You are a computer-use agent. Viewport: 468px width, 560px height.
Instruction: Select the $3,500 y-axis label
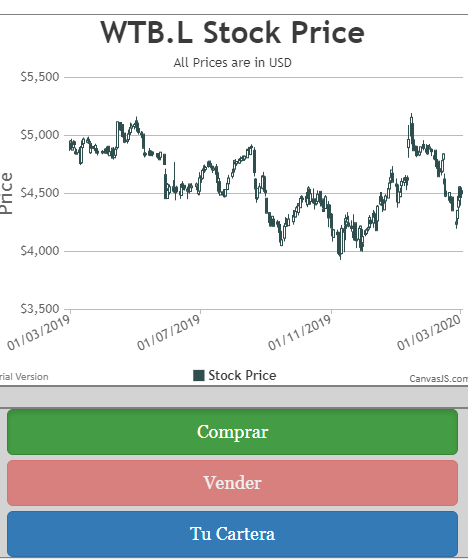pyautogui.click(x=40, y=309)
